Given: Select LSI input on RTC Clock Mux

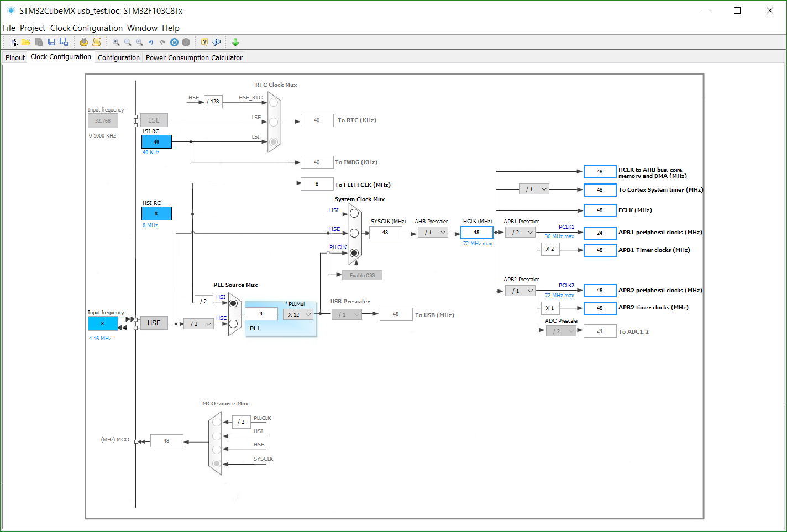Looking at the screenshot, I should (274, 142).
